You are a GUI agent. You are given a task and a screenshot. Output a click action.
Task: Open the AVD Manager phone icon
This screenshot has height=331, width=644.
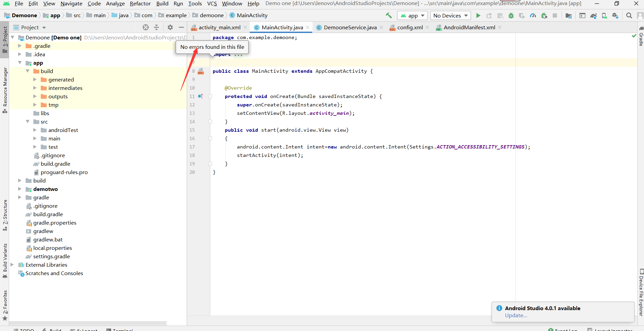pos(604,15)
